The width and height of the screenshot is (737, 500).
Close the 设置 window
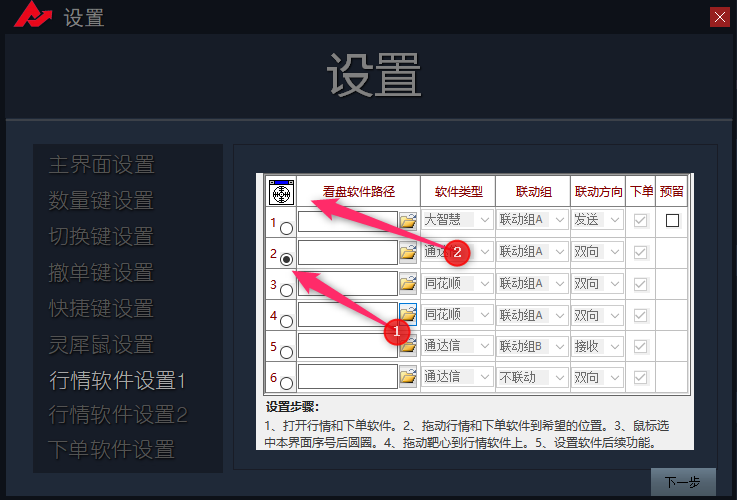tap(720, 17)
